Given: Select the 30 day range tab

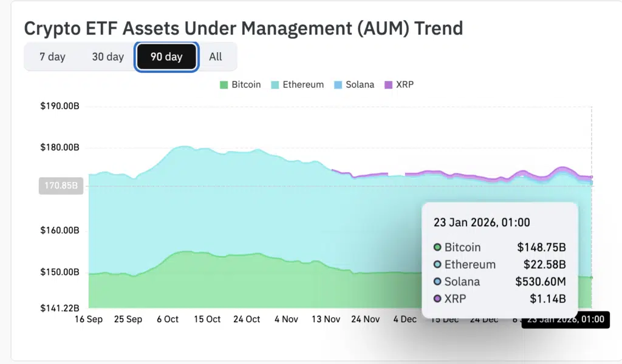Looking at the screenshot, I should (x=108, y=57).
